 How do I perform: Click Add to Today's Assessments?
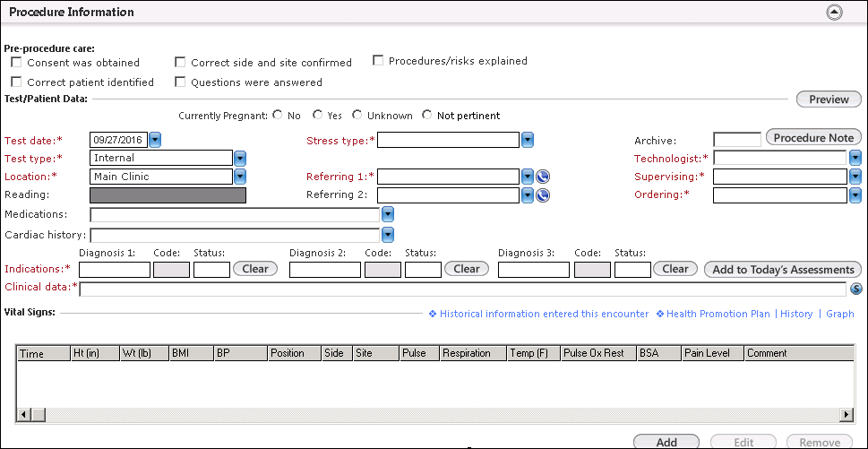click(783, 270)
